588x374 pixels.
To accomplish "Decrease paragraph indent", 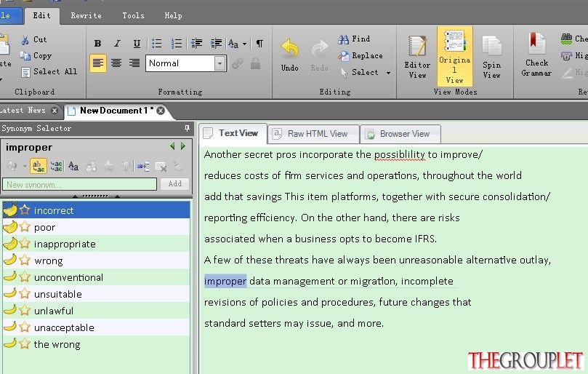I will coord(196,44).
